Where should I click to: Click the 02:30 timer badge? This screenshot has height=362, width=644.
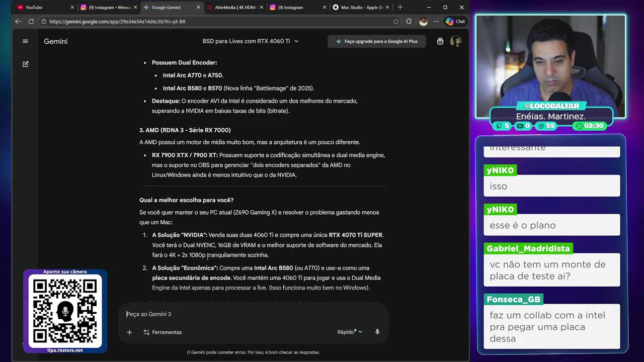(x=590, y=126)
